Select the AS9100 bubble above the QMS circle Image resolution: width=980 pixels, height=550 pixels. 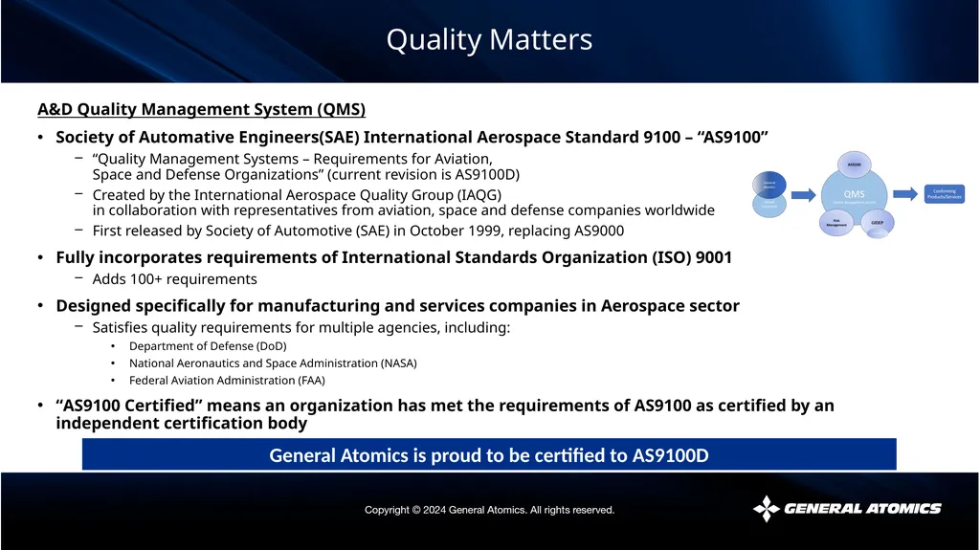pyautogui.click(x=855, y=165)
